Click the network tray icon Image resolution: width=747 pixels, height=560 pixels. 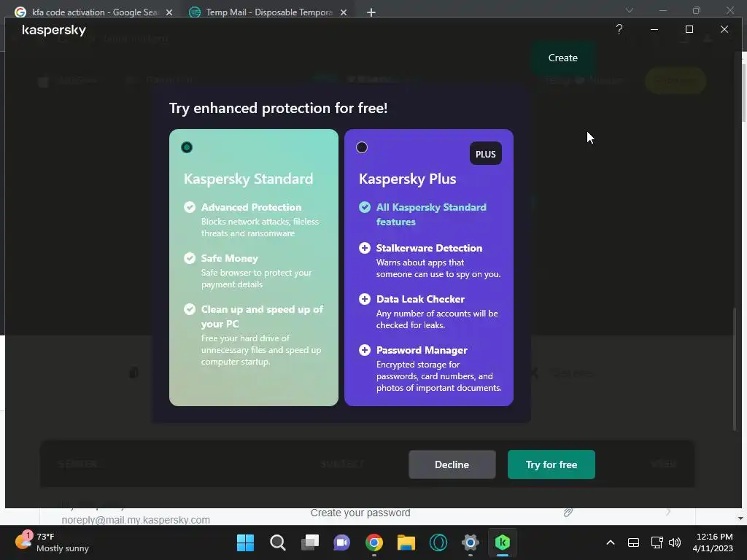tap(657, 542)
